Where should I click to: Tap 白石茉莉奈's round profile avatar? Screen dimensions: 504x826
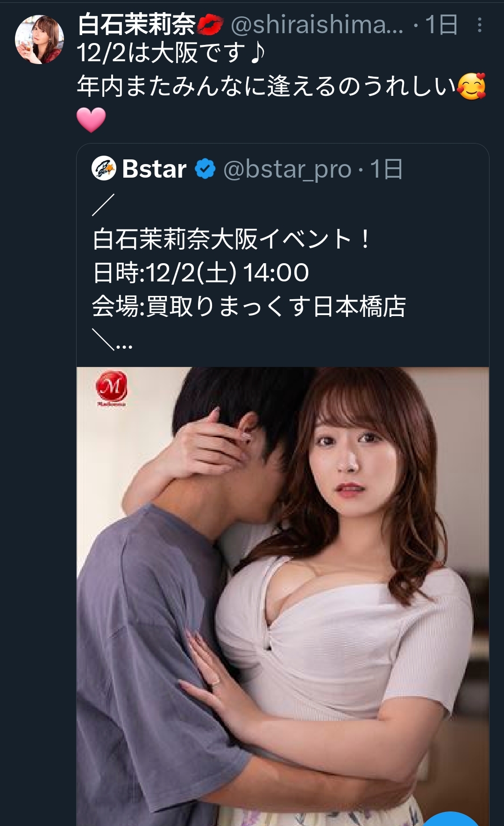(40, 39)
